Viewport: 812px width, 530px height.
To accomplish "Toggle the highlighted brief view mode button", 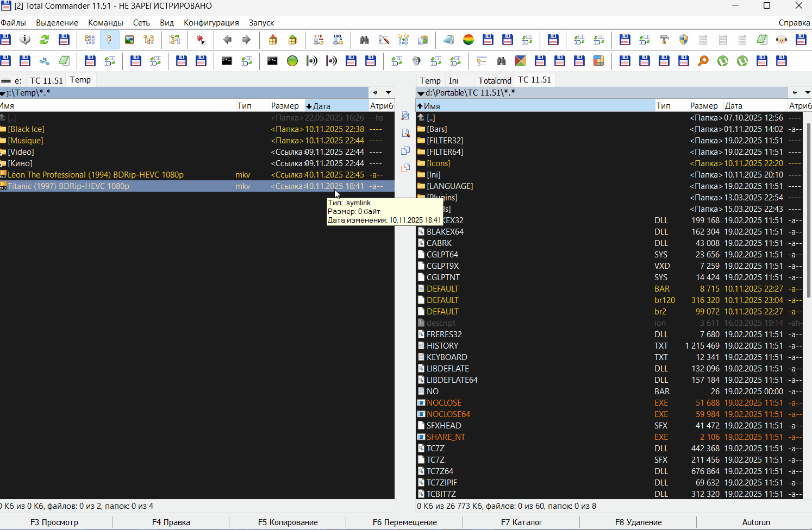I will coord(110,40).
